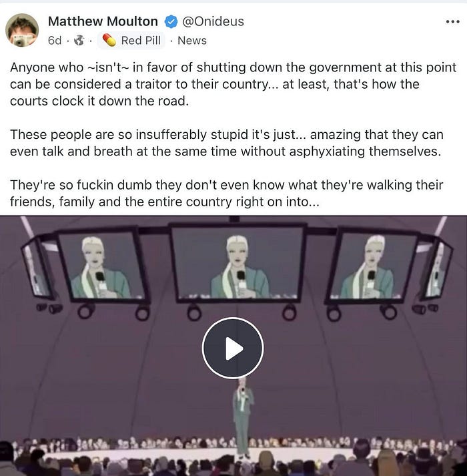Click the small angled monitor at far left
Screen dimensions: 467x476
tap(38, 268)
